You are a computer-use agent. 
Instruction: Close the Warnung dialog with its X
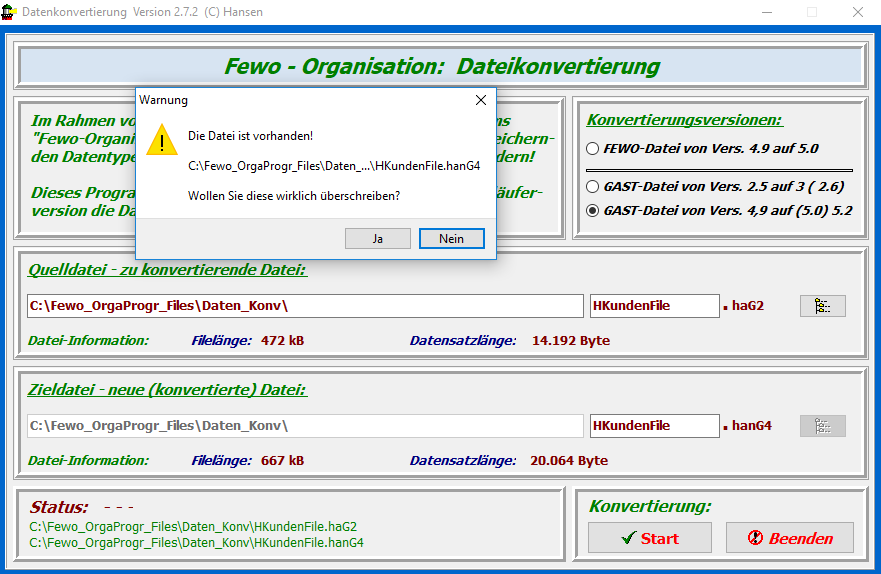click(x=480, y=100)
